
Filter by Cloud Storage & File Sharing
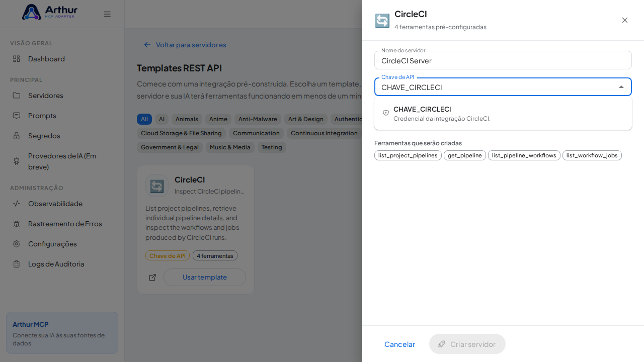point(181,133)
